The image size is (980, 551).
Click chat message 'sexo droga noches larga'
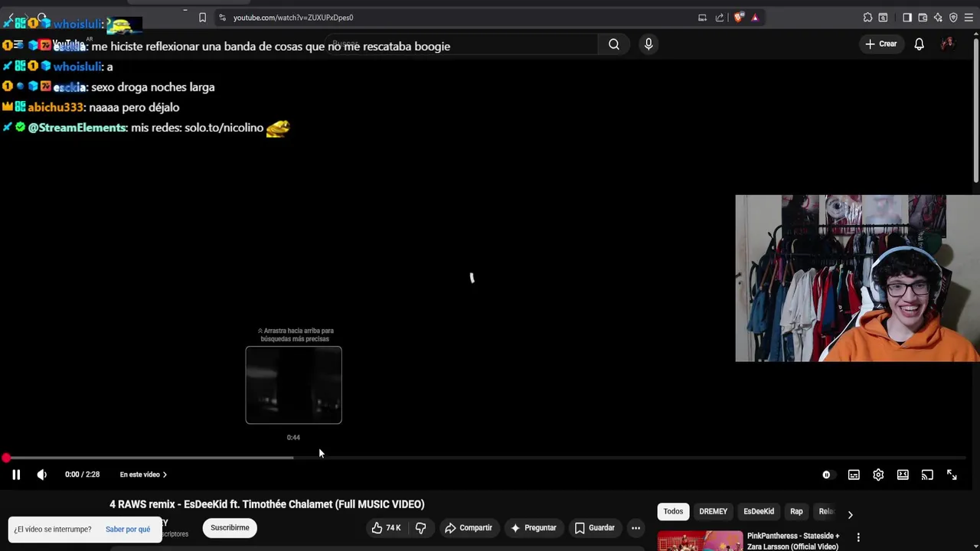point(152,87)
